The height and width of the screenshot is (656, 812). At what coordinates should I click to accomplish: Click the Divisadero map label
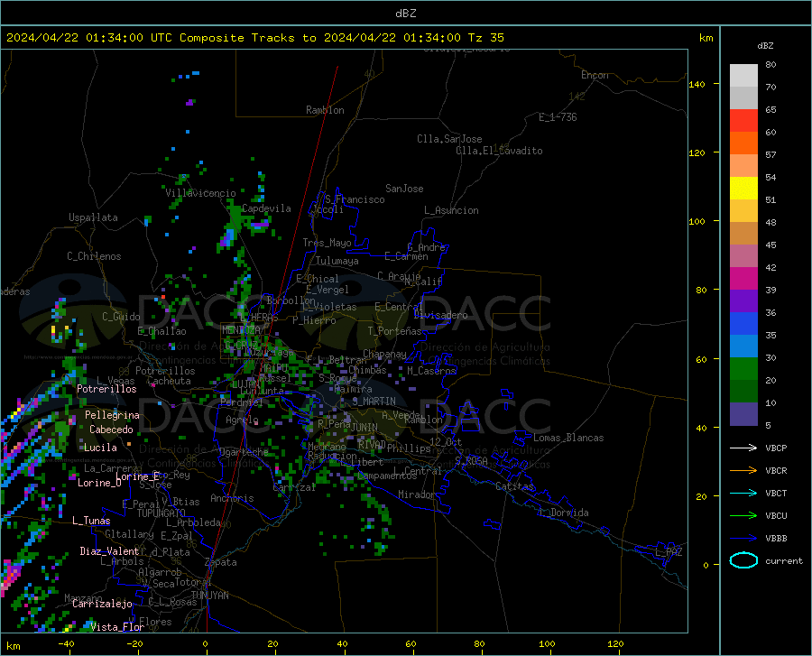(x=440, y=315)
